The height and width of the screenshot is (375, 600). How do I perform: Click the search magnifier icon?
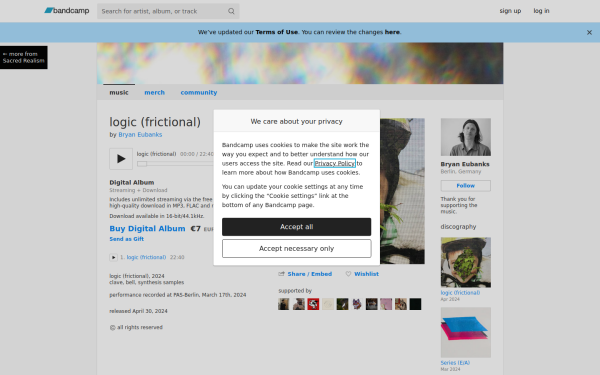[x=231, y=11]
